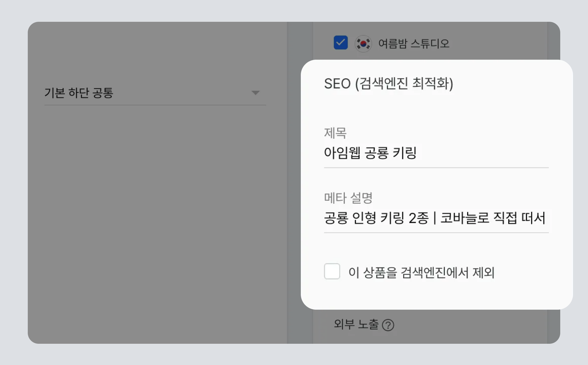Click the 기본 하단 공통 selected value text

79,93
